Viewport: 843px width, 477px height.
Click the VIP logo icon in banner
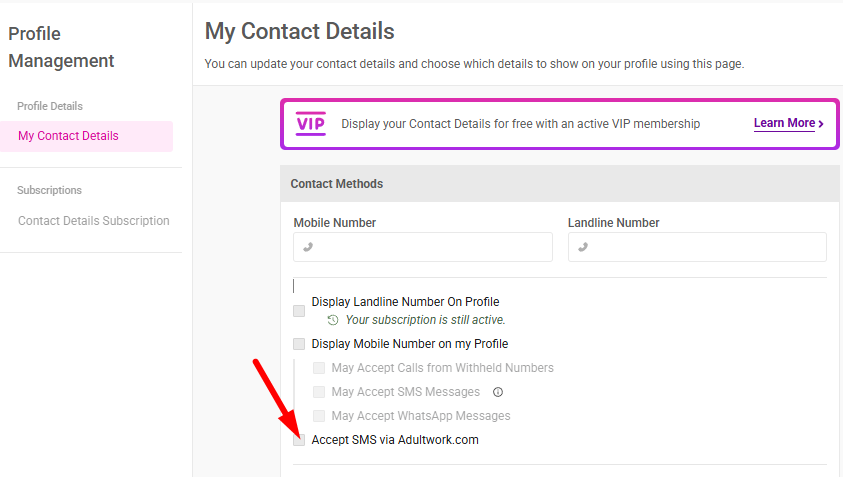311,124
